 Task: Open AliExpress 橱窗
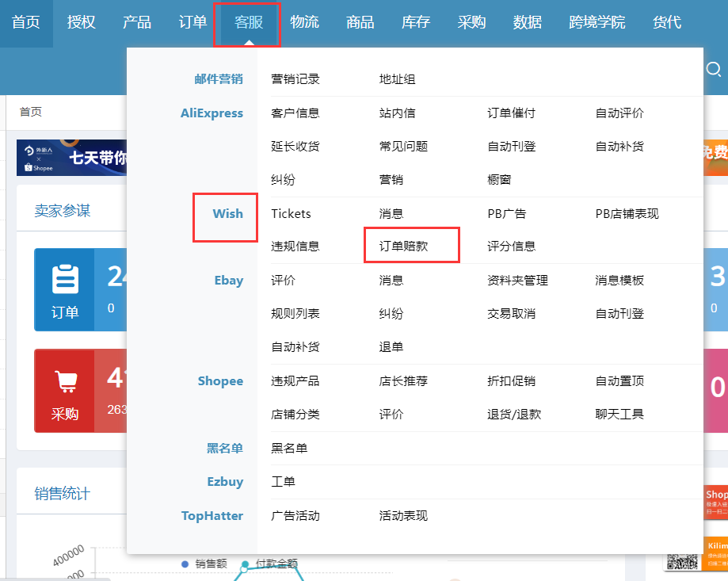coord(500,180)
